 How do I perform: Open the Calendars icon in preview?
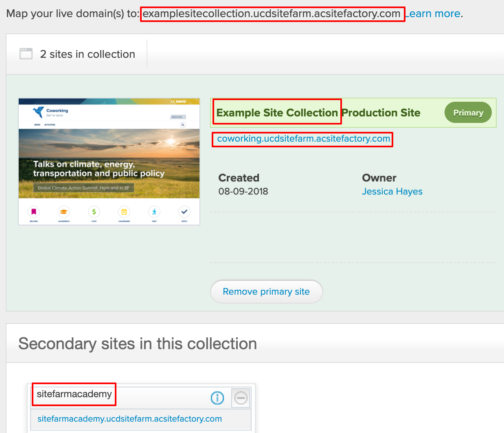coord(124,212)
